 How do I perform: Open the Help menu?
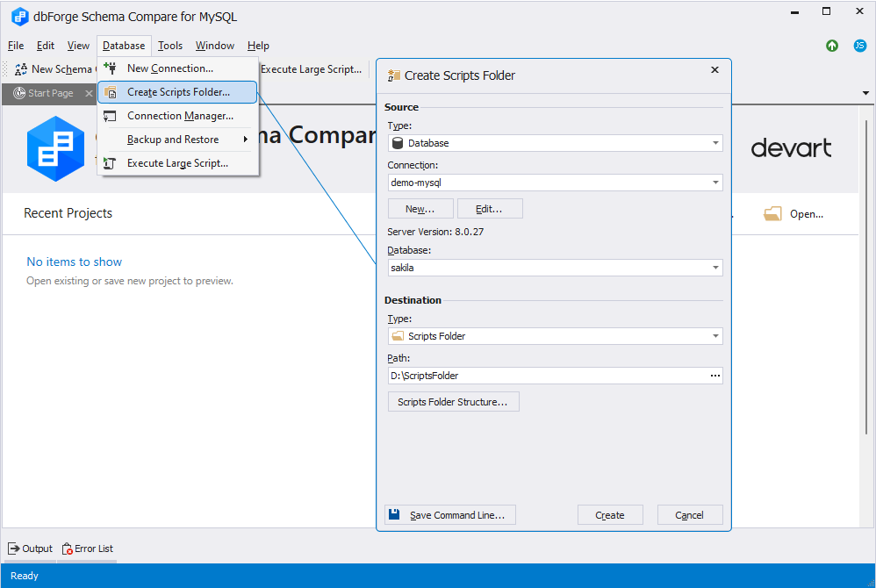pyautogui.click(x=258, y=46)
